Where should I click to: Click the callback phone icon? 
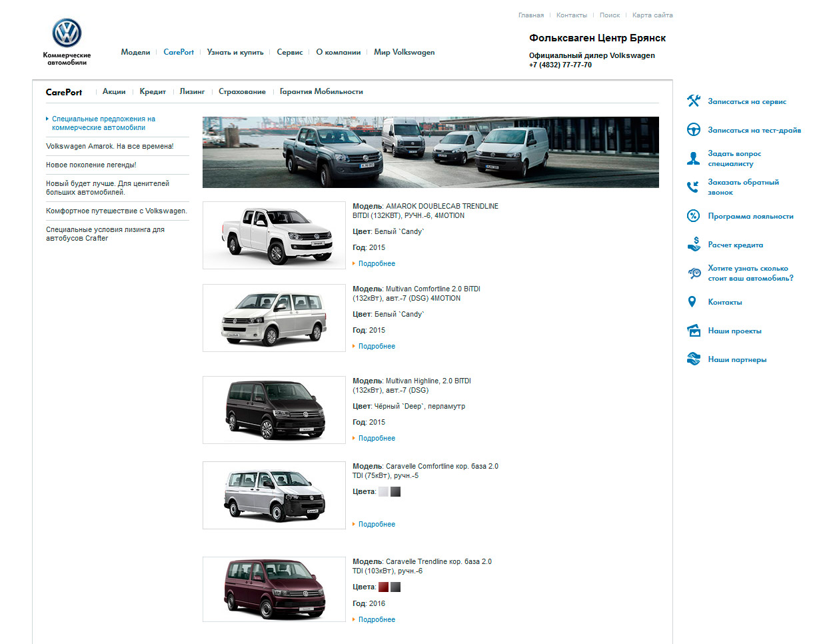(693, 187)
